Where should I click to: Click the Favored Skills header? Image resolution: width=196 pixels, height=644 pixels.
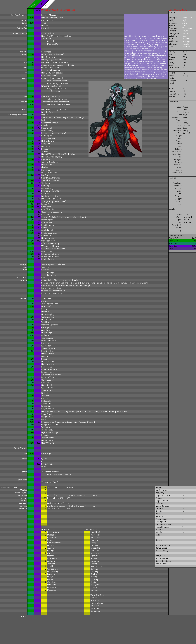[x=91, y=530]
